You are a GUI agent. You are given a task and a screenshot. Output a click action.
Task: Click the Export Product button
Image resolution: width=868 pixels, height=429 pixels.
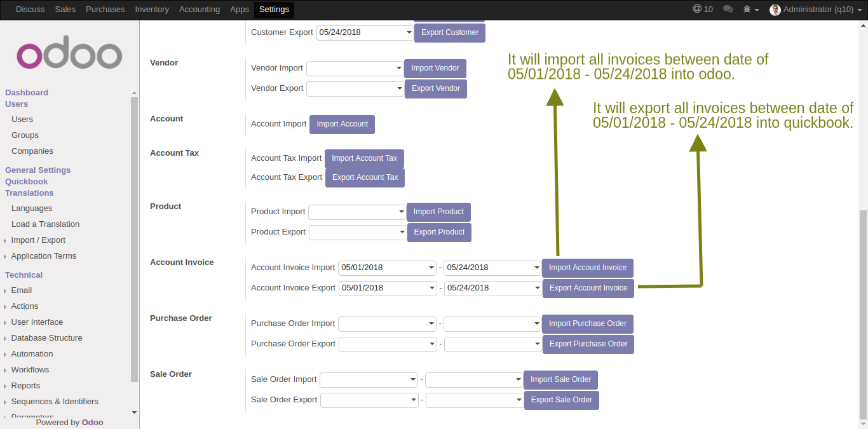440,232
